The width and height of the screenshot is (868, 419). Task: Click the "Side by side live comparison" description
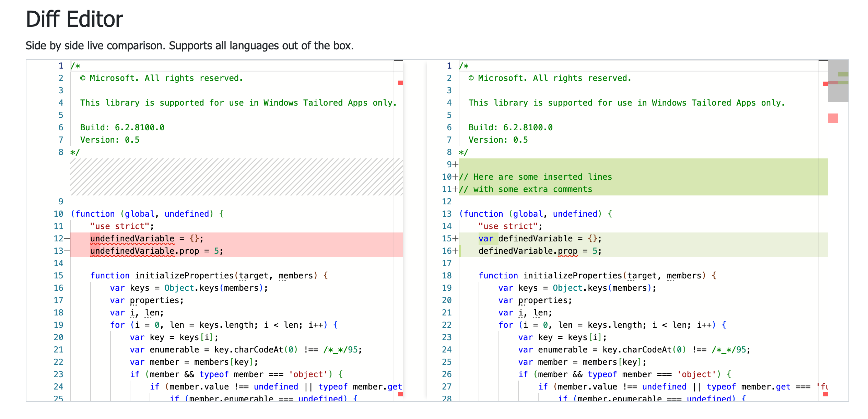pos(189,46)
